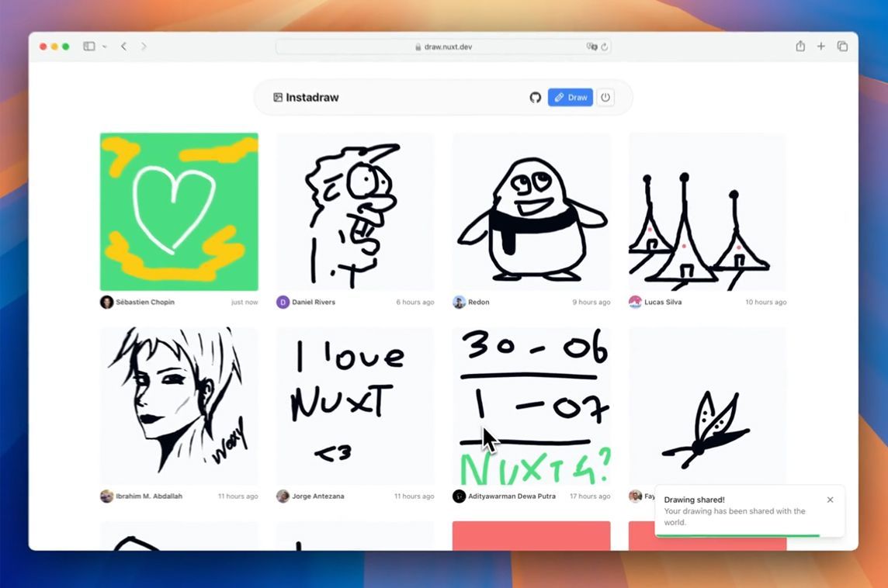Expand the sidebar dropdown chevron in Safari
This screenshot has width=888, height=588.
(x=105, y=47)
